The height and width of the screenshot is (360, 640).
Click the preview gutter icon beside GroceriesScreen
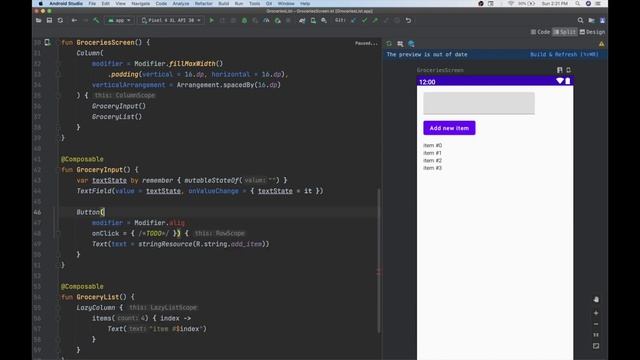[x=47, y=42]
